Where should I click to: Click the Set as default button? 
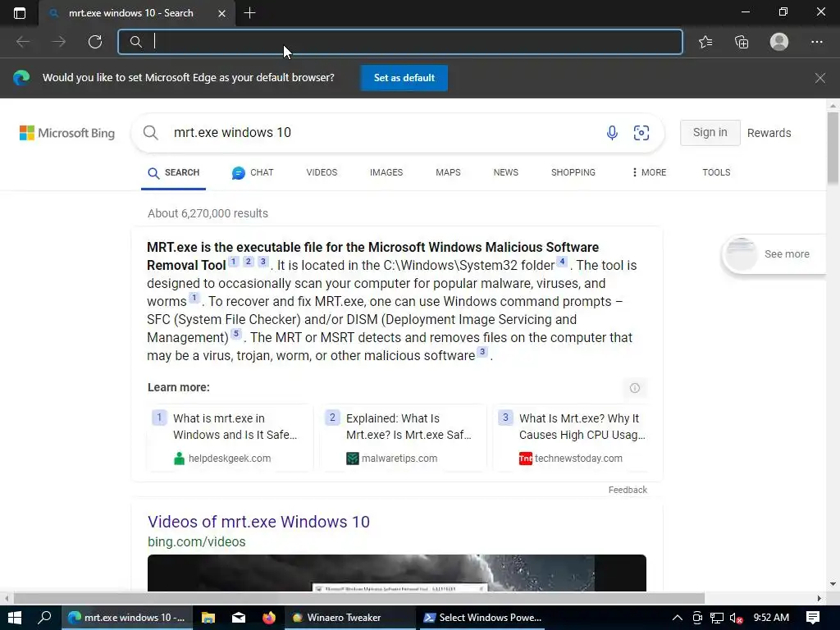click(x=404, y=78)
